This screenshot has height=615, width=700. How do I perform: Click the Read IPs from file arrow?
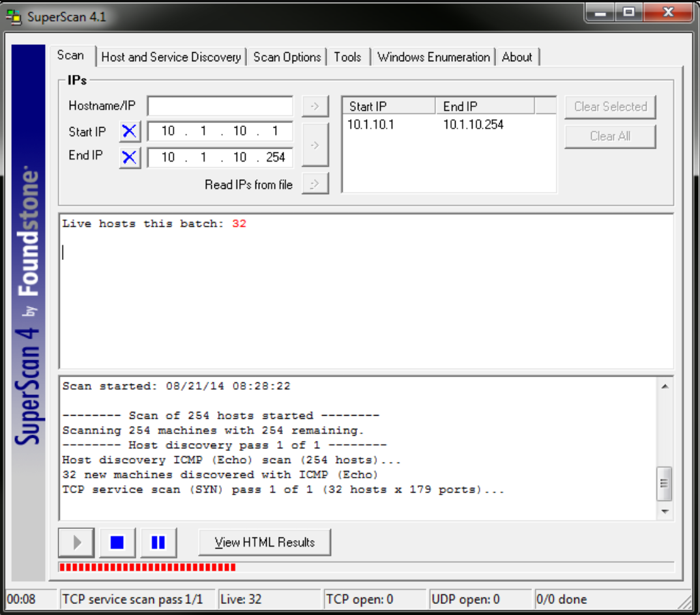click(315, 184)
